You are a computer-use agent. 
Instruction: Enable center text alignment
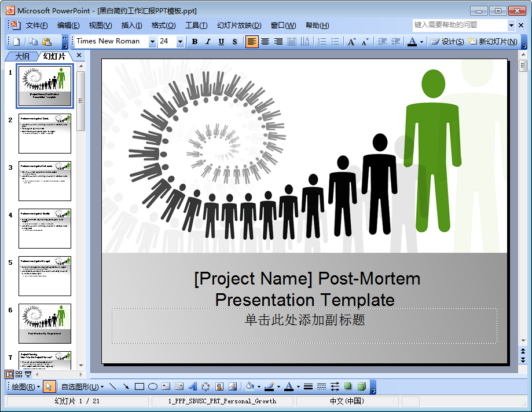point(265,42)
